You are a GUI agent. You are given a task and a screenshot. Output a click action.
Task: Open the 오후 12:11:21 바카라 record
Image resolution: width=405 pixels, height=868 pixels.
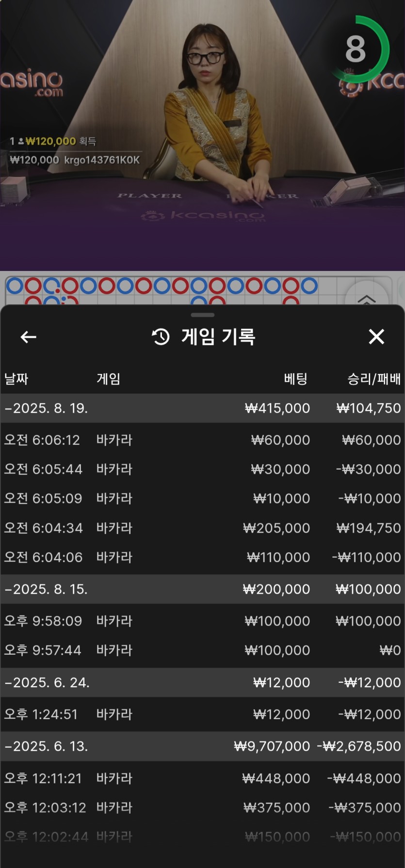click(202, 778)
